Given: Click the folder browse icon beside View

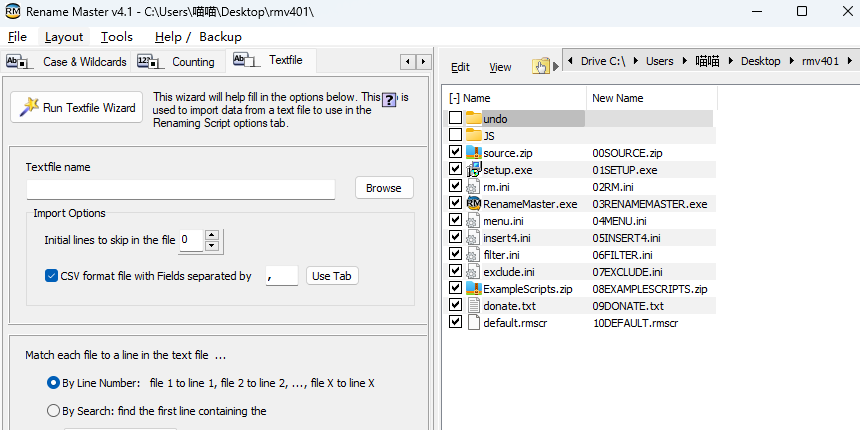Looking at the screenshot, I should click(541, 66).
